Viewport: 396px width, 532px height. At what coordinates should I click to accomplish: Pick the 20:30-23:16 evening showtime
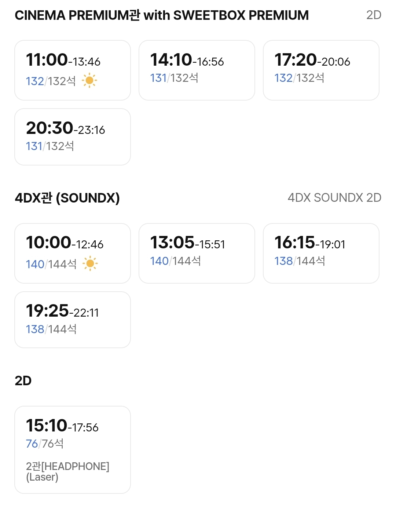(x=73, y=137)
